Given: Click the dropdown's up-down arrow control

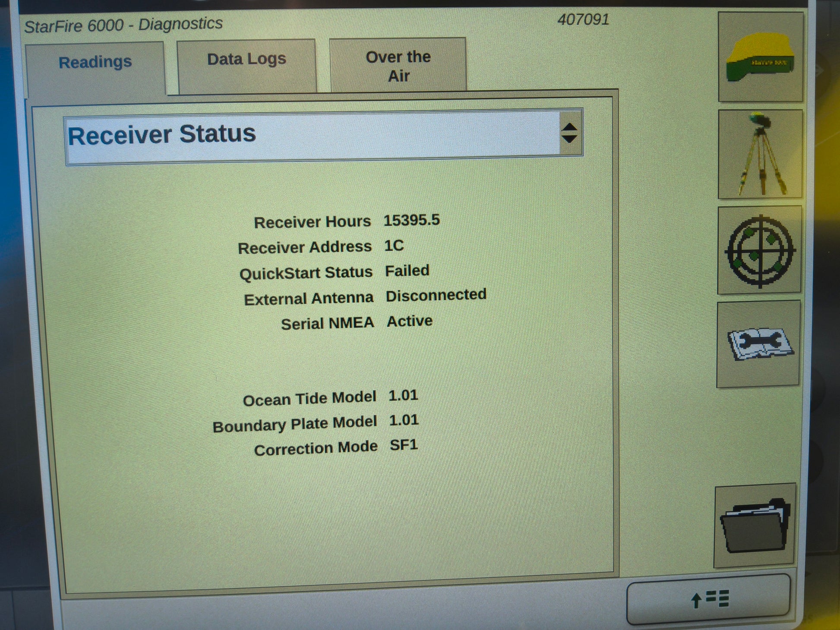Looking at the screenshot, I should [x=570, y=133].
